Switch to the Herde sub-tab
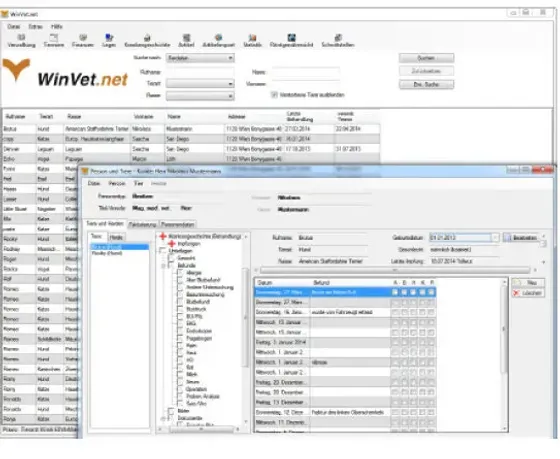 pyautogui.click(x=116, y=237)
